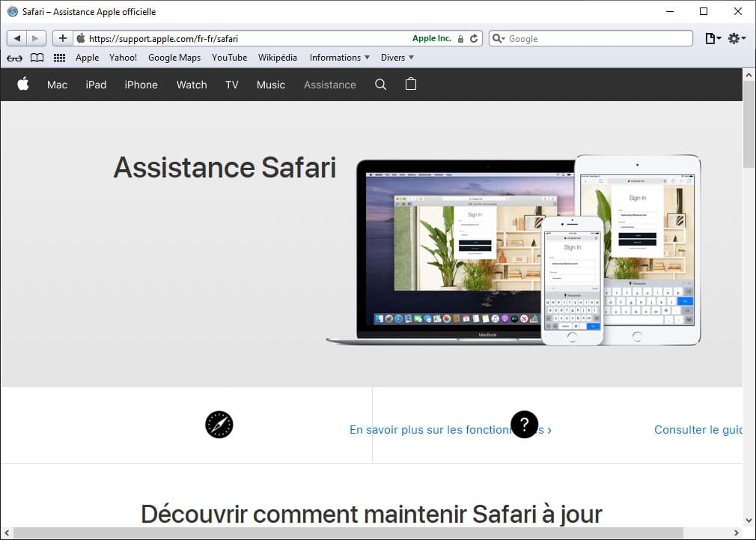Click the Apple devices hero image
The height and width of the screenshot is (540, 756).
[513, 250]
